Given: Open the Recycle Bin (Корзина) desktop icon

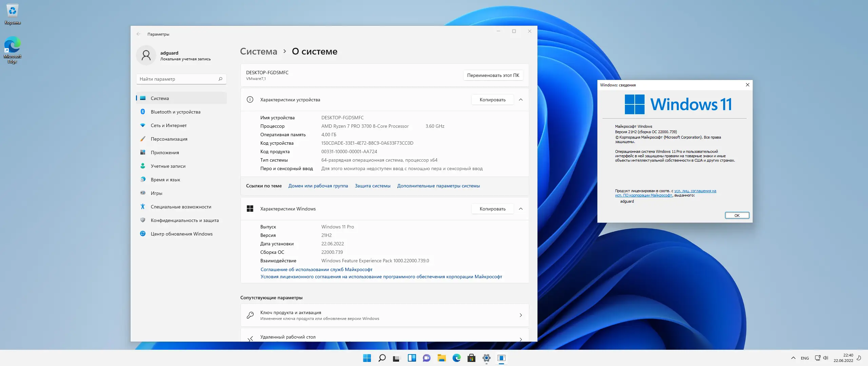Looking at the screenshot, I should click(12, 12).
